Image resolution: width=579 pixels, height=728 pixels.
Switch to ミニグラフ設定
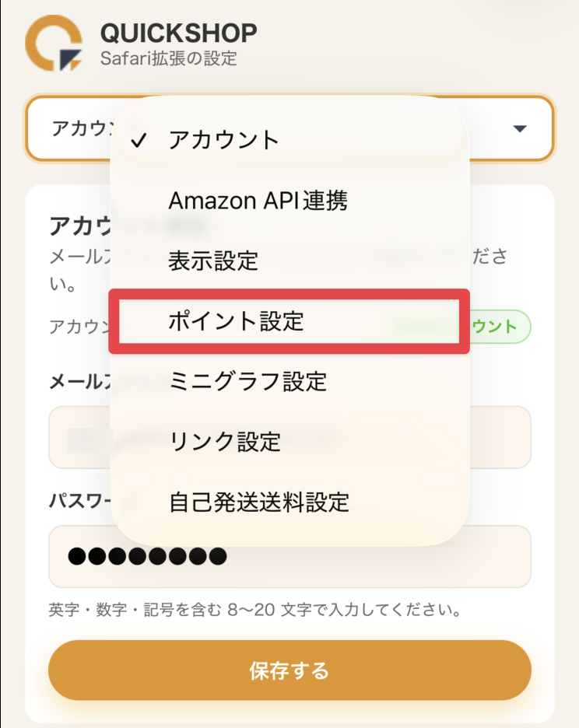coord(247,381)
